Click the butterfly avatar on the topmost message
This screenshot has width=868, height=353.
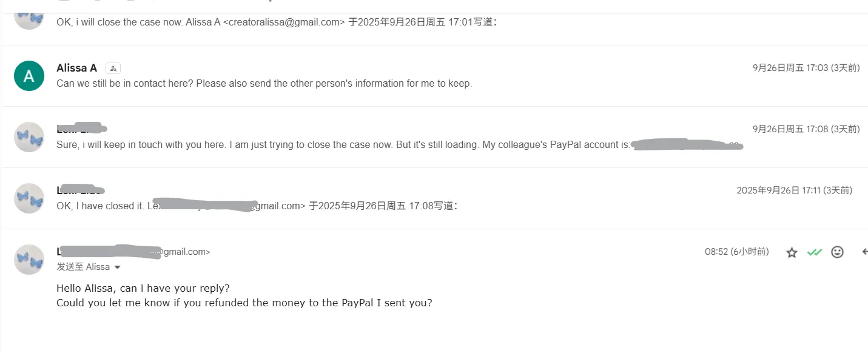[x=29, y=17]
